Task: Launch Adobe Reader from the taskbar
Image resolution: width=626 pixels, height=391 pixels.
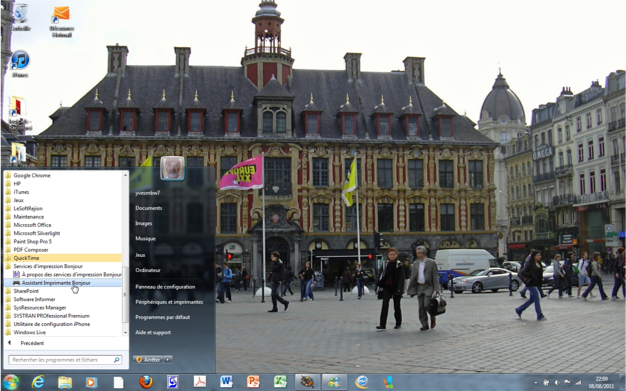Action: coord(200,382)
